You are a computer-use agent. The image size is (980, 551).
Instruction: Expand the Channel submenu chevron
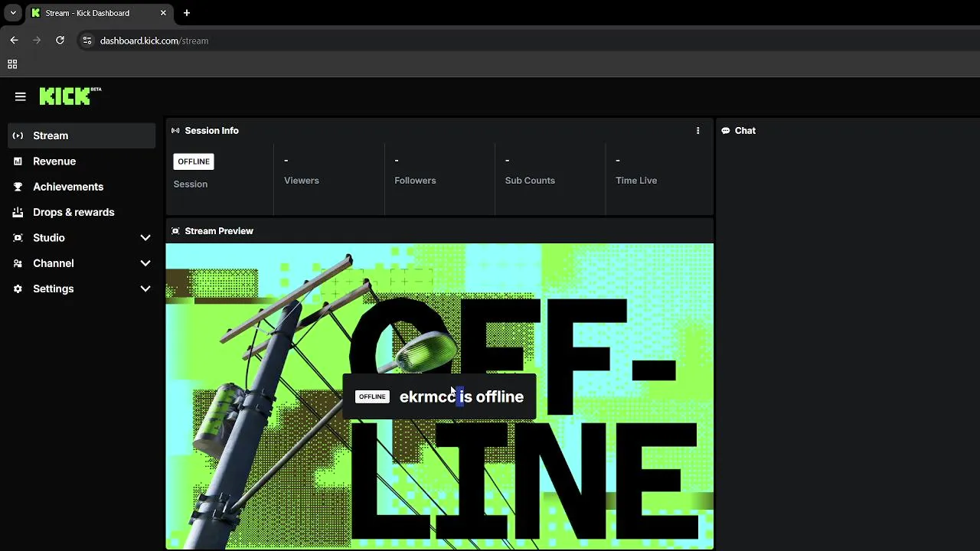point(145,263)
